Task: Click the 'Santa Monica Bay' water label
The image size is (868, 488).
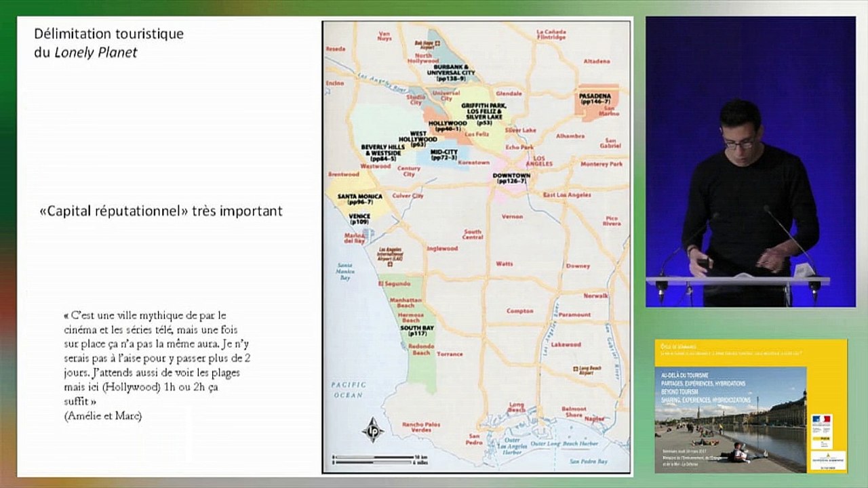Action: [345, 271]
